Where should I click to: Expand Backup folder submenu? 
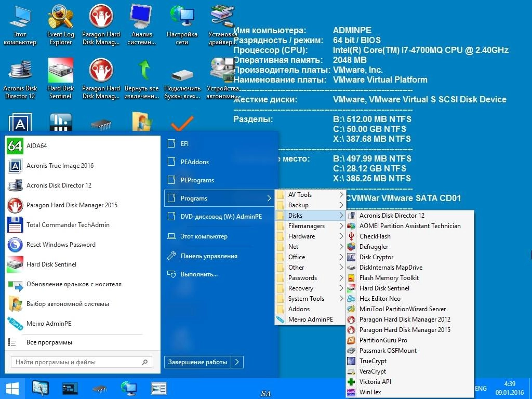coord(310,205)
